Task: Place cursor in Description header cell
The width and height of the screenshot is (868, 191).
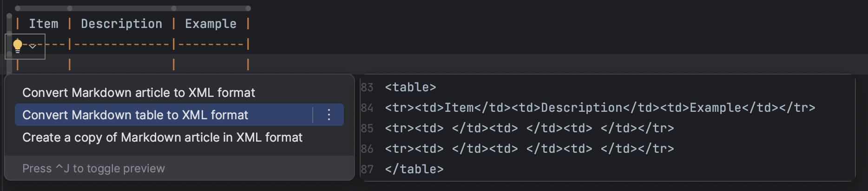Action: coord(121,24)
